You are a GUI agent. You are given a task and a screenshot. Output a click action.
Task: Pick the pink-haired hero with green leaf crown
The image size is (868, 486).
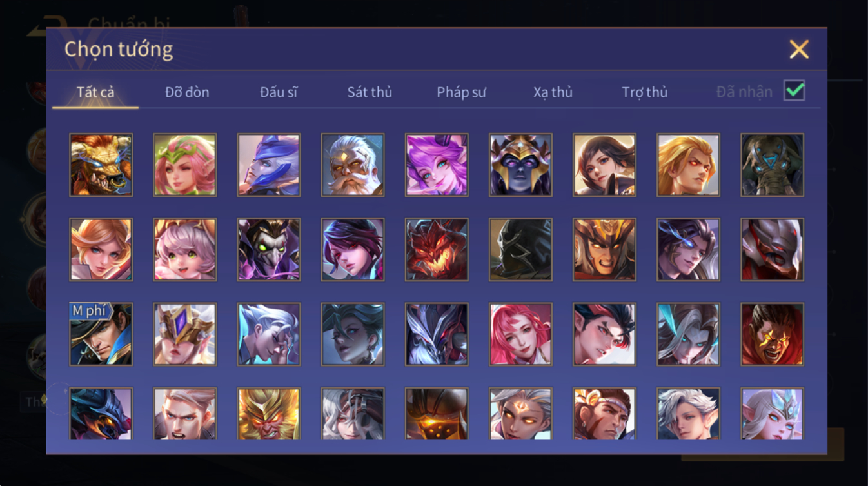[x=185, y=165]
